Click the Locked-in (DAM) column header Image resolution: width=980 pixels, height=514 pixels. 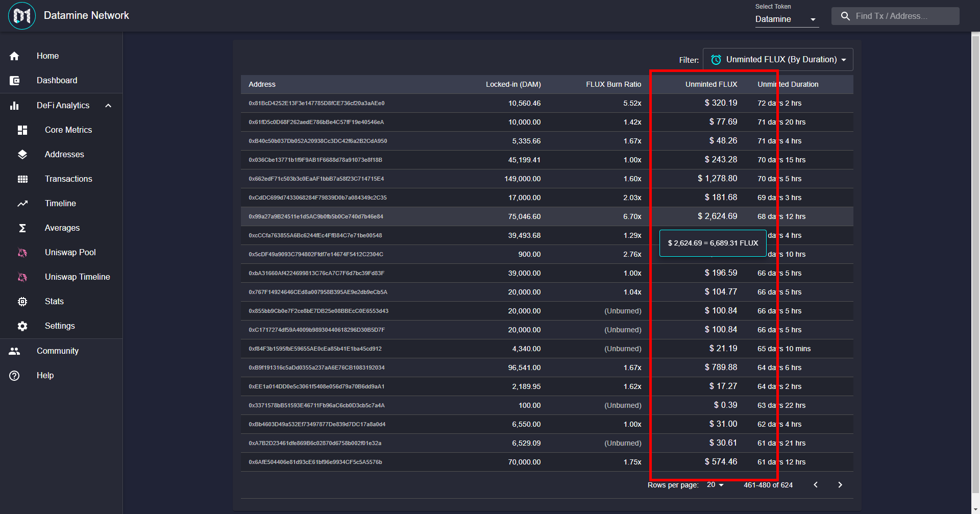(x=513, y=85)
